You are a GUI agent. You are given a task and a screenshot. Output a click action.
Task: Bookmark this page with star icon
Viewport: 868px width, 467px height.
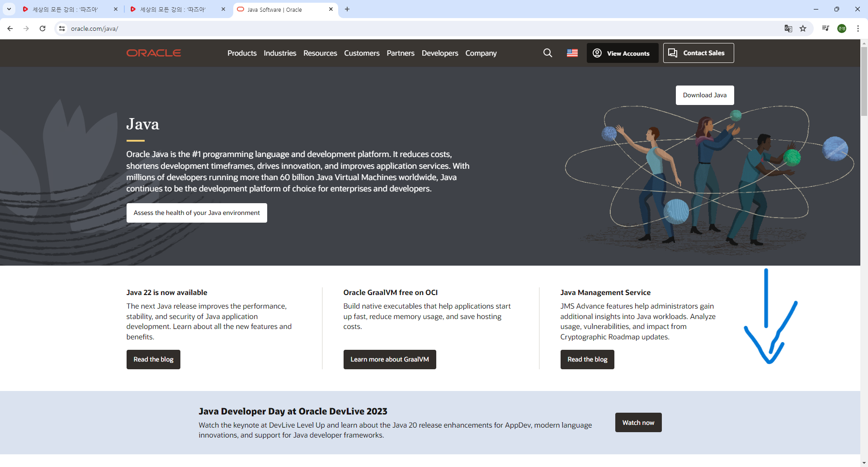tap(803, 29)
